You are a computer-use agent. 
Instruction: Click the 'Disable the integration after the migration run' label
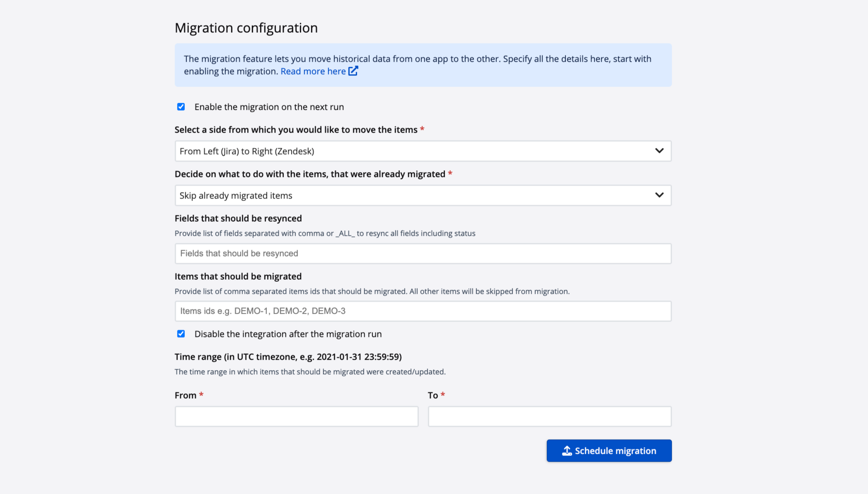pos(288,334)
